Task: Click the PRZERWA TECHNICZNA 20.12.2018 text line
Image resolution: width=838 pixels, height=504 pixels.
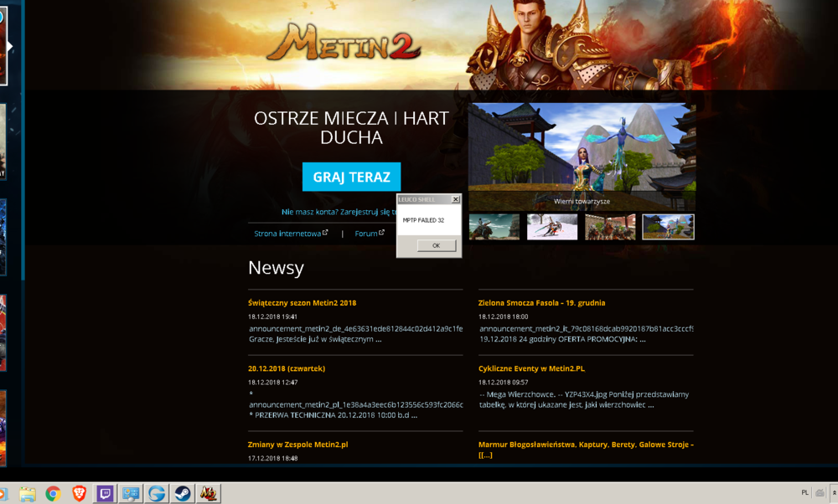Action: pos(333,415)
